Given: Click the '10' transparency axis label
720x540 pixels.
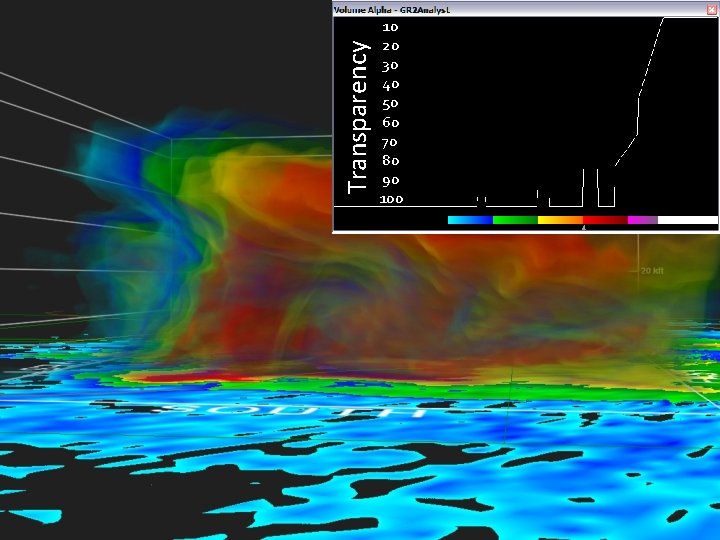Looking at the screenshot, I should pyautogui.click(x=390, y=28).
